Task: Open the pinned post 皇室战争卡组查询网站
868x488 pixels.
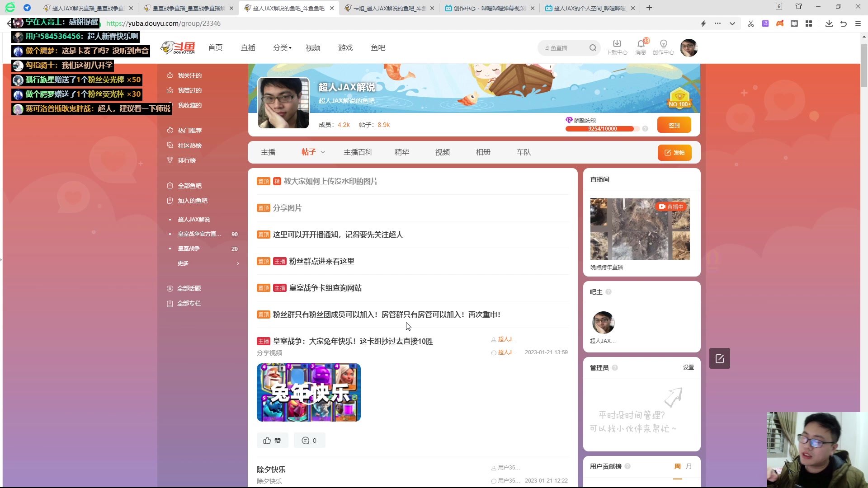Action: (325, 288)
